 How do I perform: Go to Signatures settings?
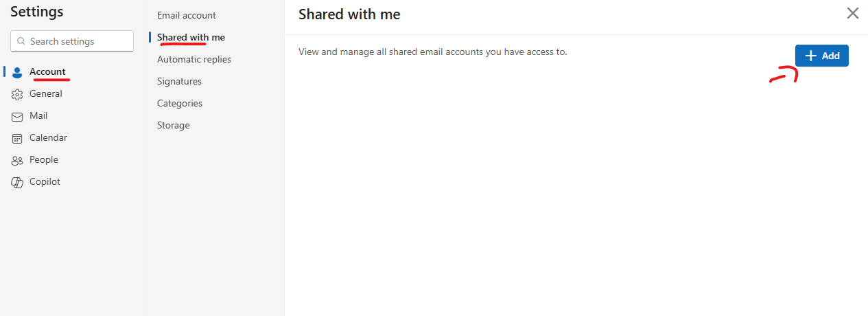[179, 81]
